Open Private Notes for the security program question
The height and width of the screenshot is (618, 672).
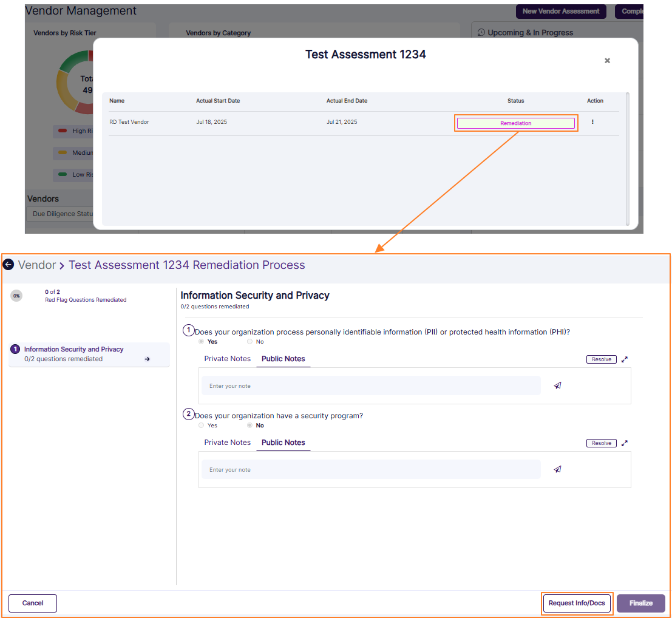click(x=227, y=443)
